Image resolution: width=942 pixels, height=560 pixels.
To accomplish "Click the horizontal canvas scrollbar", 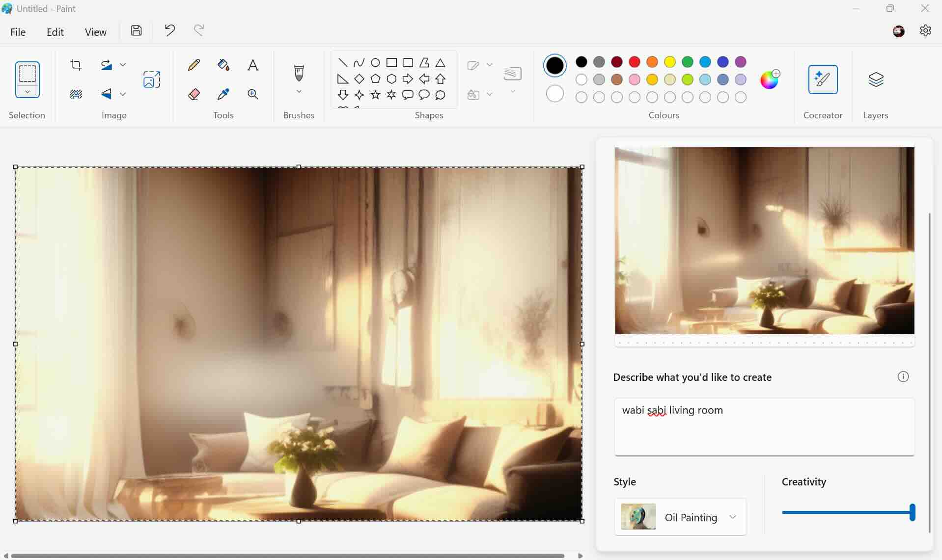I will tap(288, 556).
